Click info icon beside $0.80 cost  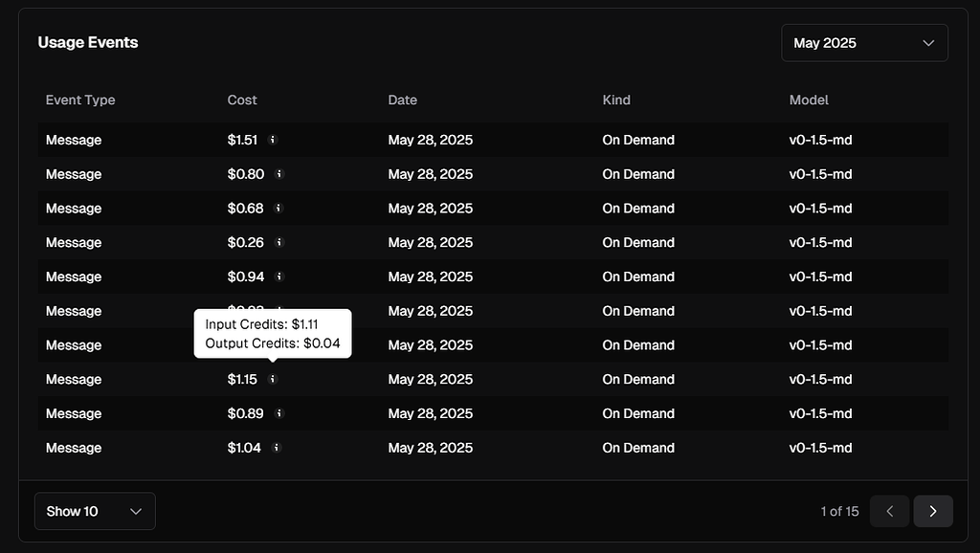(279, 174)
